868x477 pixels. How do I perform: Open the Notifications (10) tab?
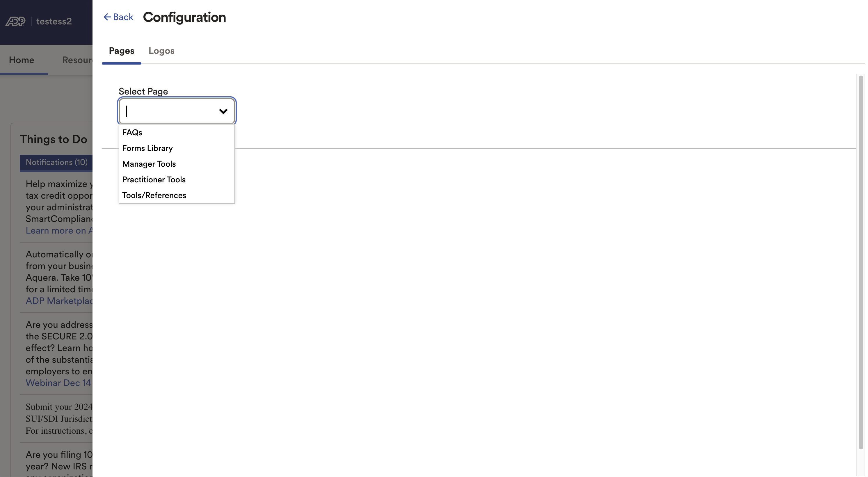click(x=56, y=162)
